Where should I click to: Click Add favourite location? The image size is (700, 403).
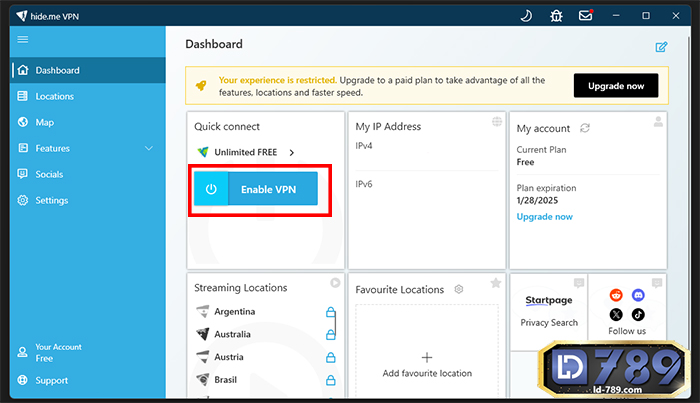click(x=427, y=365)
